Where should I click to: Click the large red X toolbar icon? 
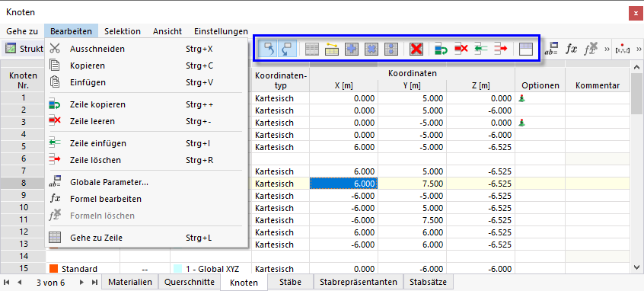(416, 50)
